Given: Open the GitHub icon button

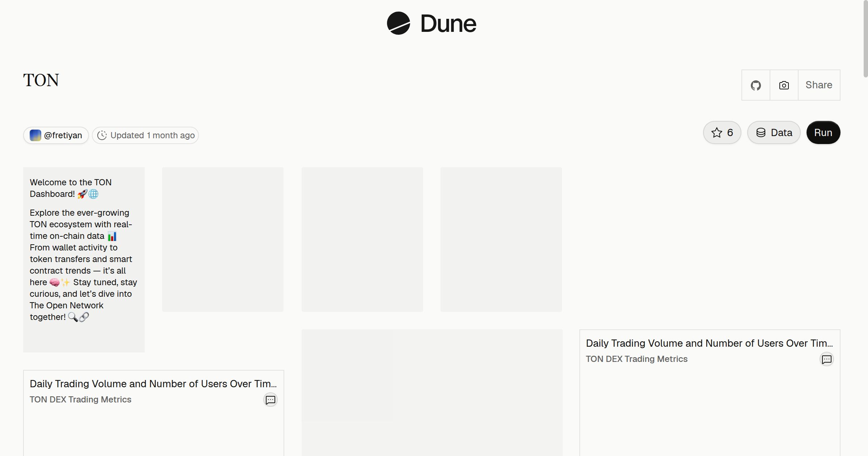Looking at the screenshot, I should point(756,85).
